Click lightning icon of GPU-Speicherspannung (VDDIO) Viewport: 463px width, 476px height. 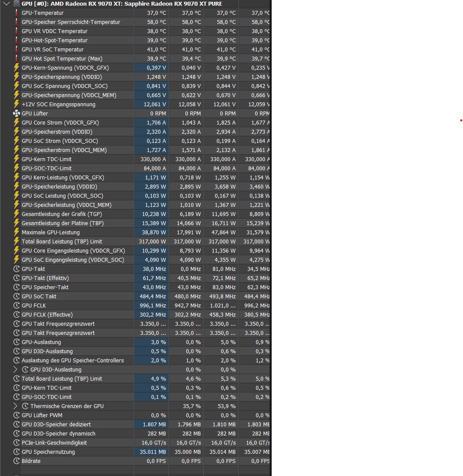coord(17,77)
